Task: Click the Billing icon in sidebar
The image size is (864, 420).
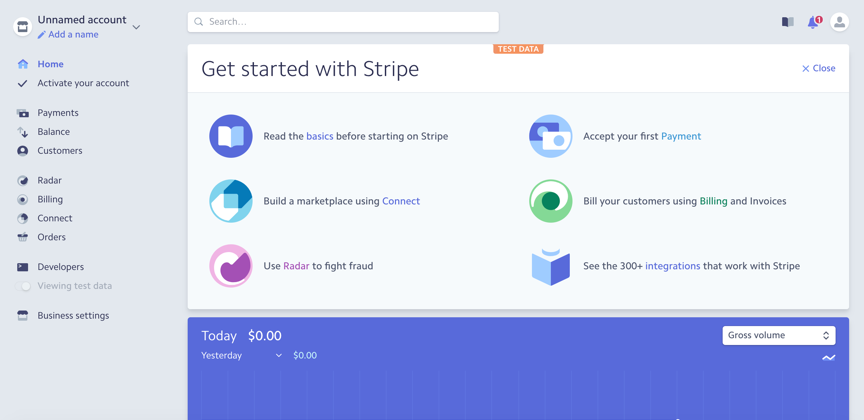Action: (x=23, y=200)
